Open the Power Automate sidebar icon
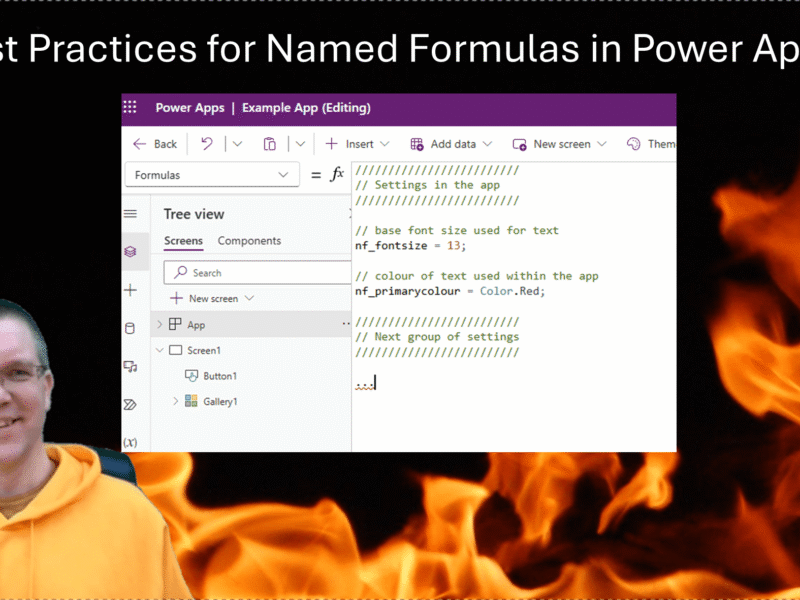This screenshot has width=800, height=600. (130, 405)
